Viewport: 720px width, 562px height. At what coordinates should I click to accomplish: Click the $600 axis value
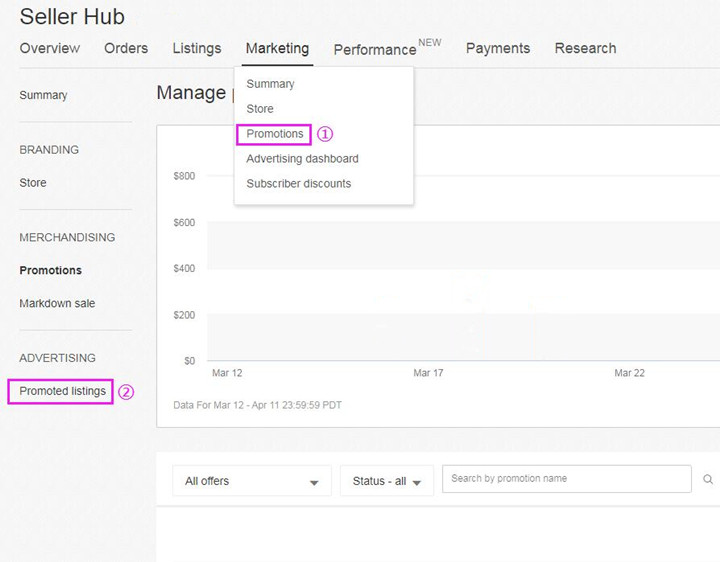point(184,223)
